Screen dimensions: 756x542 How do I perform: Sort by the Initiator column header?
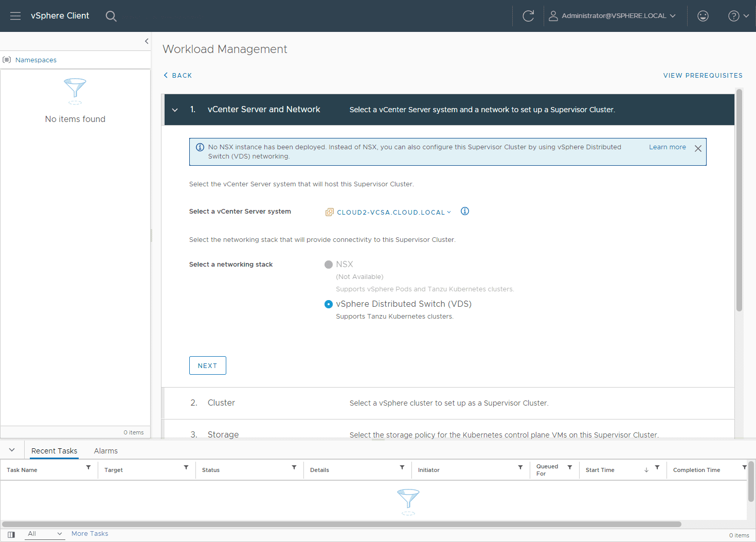point(429,470)
